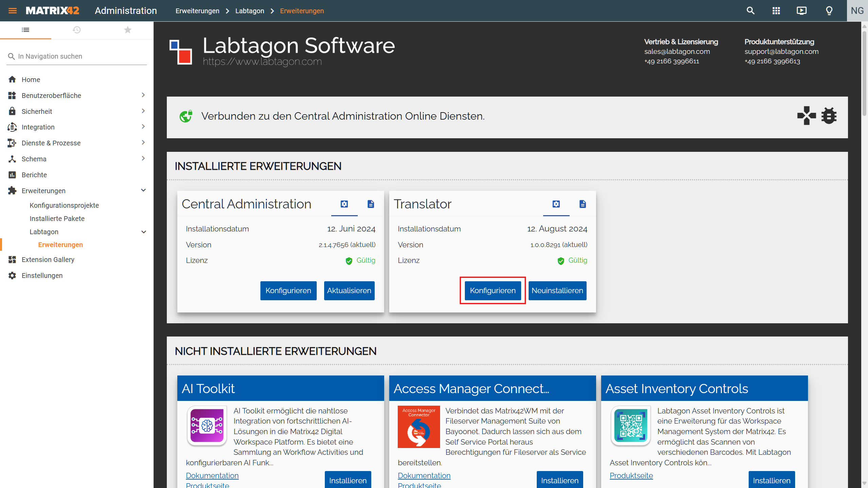Expand the Schema chevron
The width and height of the screenshot is (868, 488).
tap(143, 159)
